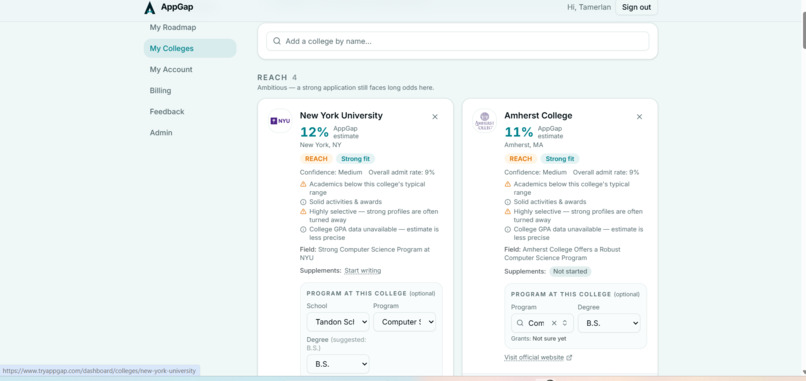The height and width of the screenshot is (381, 806).
Task: Click the external link icon beside Visit official website
Action: point(569,357)
